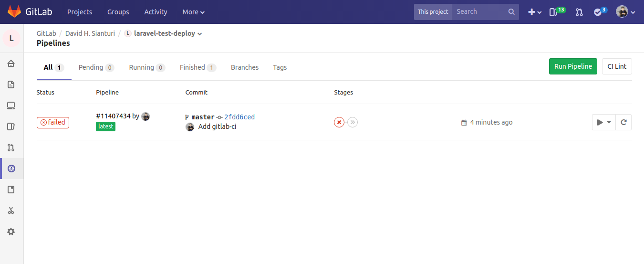This screenshot has width=644, height=264.
Task: Click the failed status badge
Action: (53, 122)
